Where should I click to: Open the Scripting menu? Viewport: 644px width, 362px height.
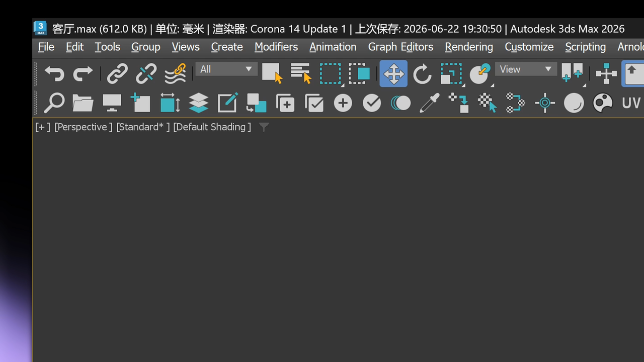(x=586, y=47)
